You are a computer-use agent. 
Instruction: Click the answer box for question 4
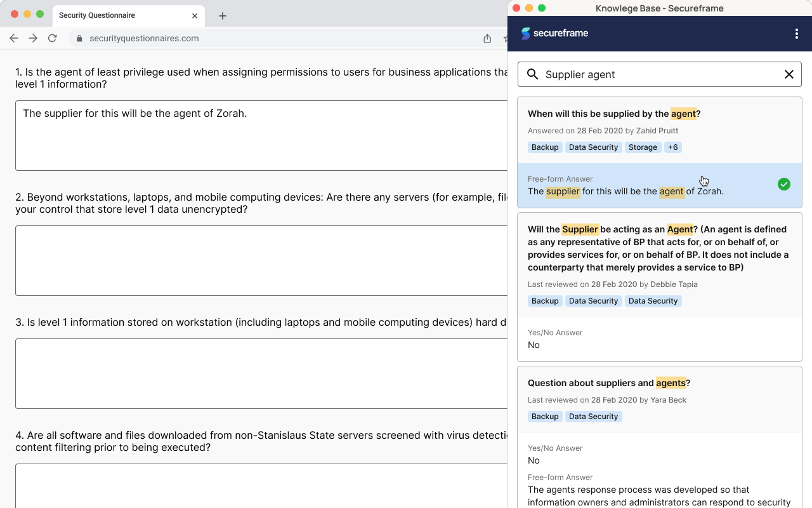tap(261, 486)
